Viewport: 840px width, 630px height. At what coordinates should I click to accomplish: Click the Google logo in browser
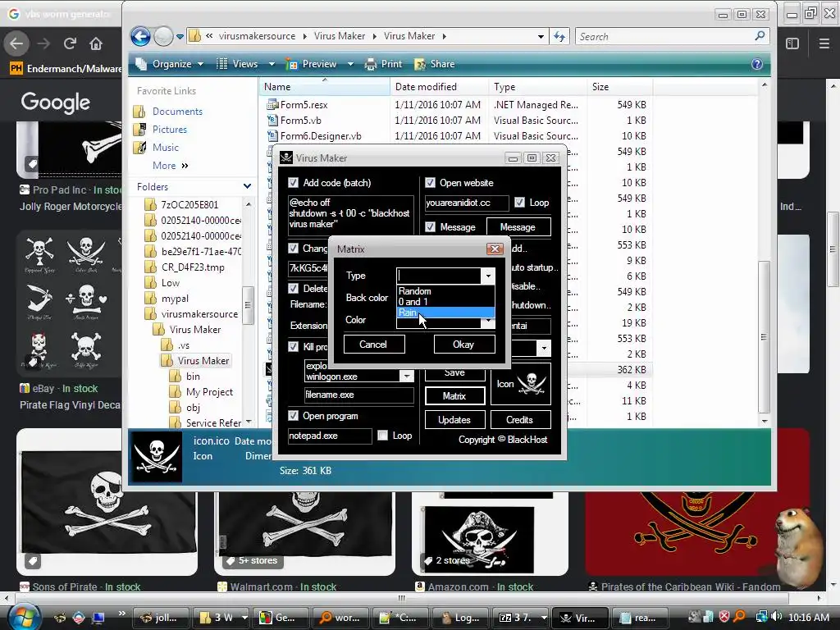click(56, 102)
